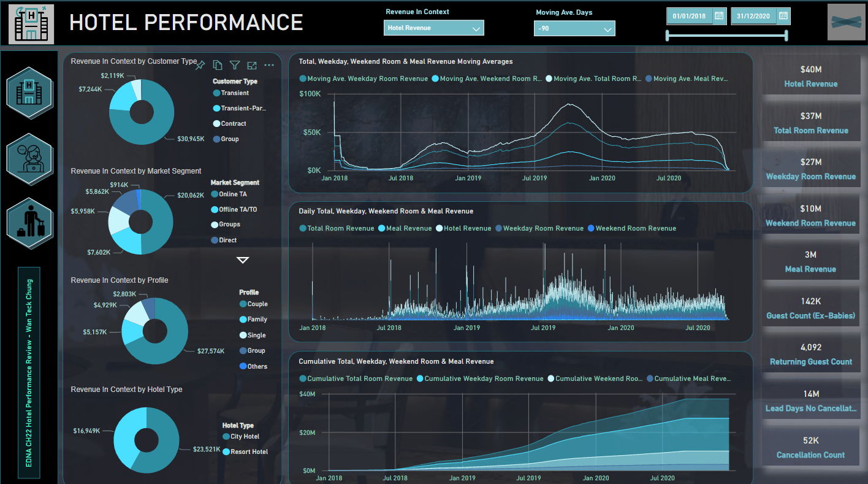Viewport: 868px width, 484px height.
Task: Open more options ellipsis on Customer Type chart
Action: coord(269,65)
